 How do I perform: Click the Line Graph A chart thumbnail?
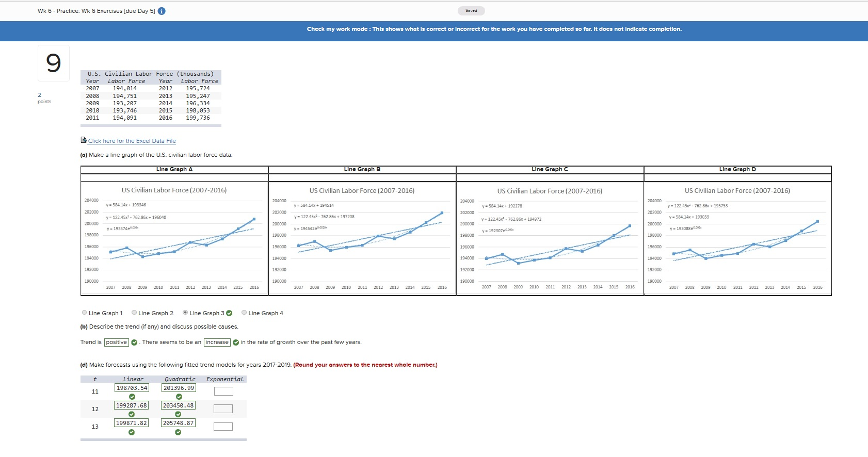[174, 238]
